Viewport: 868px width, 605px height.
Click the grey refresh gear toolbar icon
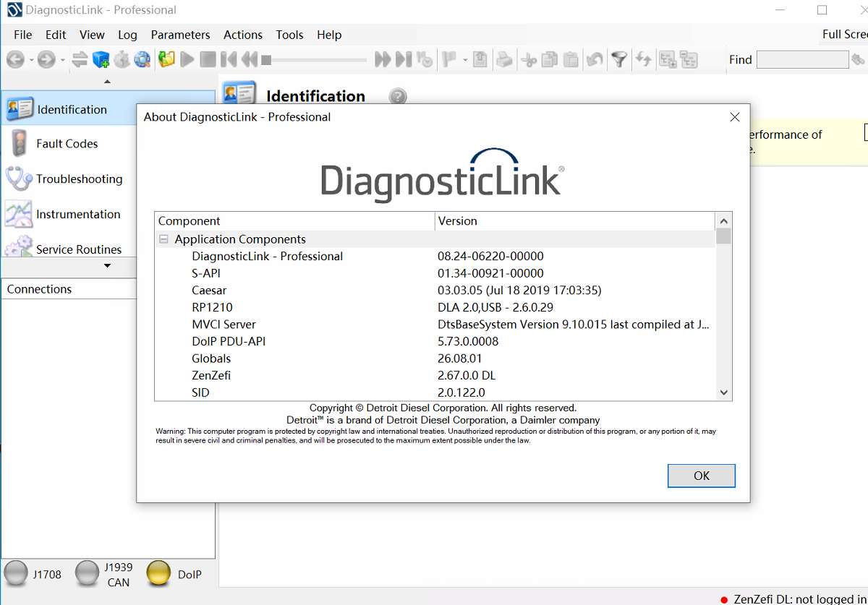tap(122, 59)
